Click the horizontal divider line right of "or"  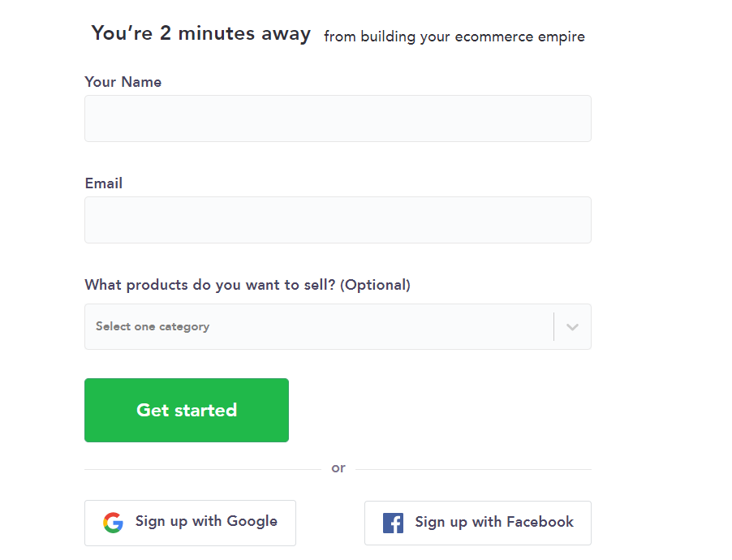pos(473,469)
